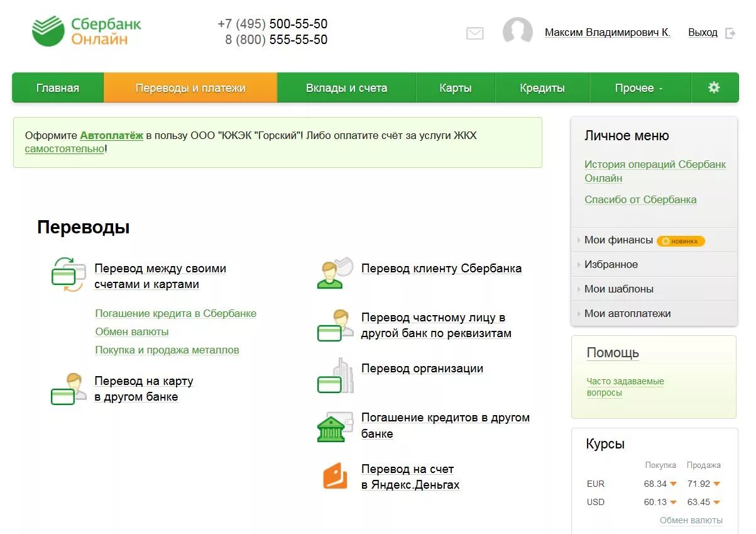
Task: Switch to the Карты tab
Action: pos(456,88)
